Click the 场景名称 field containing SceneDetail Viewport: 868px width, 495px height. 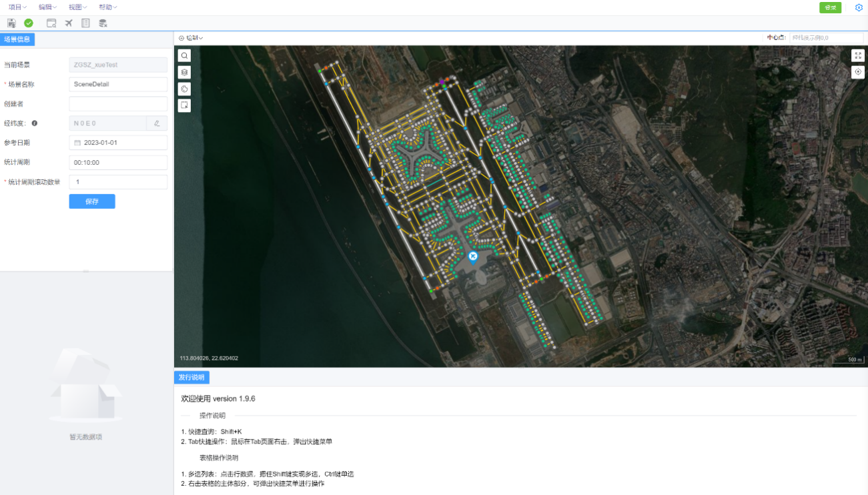pyautogui.click(x=118, y=84)
